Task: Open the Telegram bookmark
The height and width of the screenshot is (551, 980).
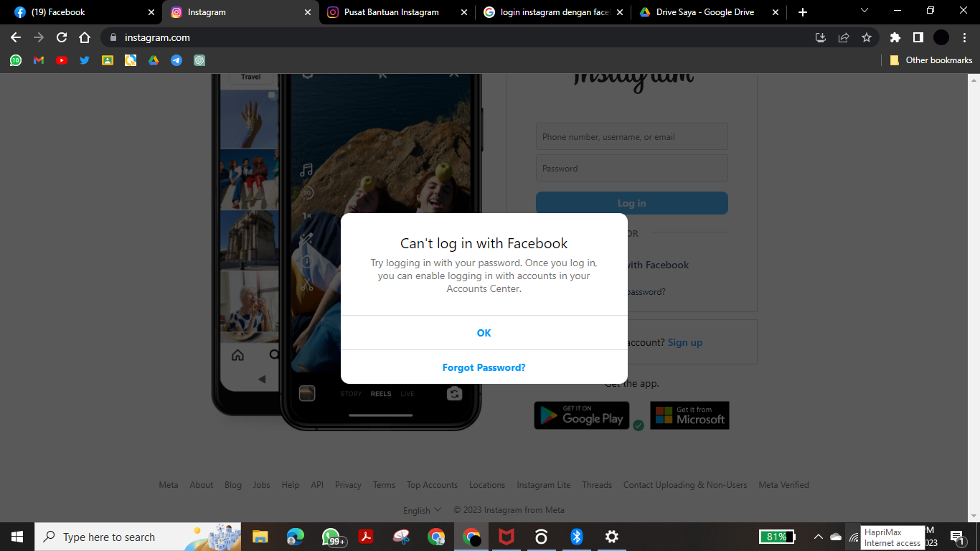Action: tap(176, 60)
